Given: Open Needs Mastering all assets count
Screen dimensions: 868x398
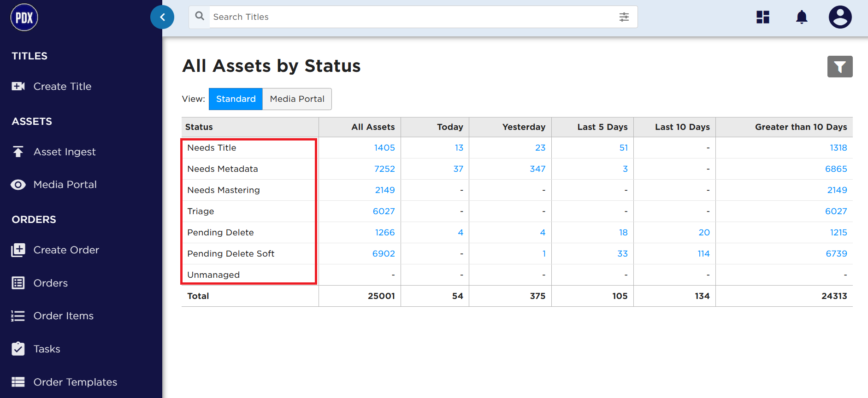Looking at the screenshot, I should click(385, 190).
